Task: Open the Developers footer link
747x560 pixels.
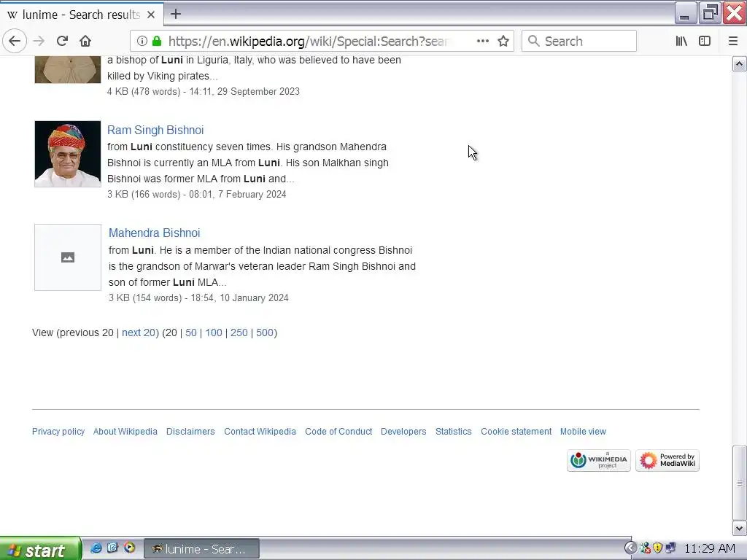Action: [x=403, y=432]
